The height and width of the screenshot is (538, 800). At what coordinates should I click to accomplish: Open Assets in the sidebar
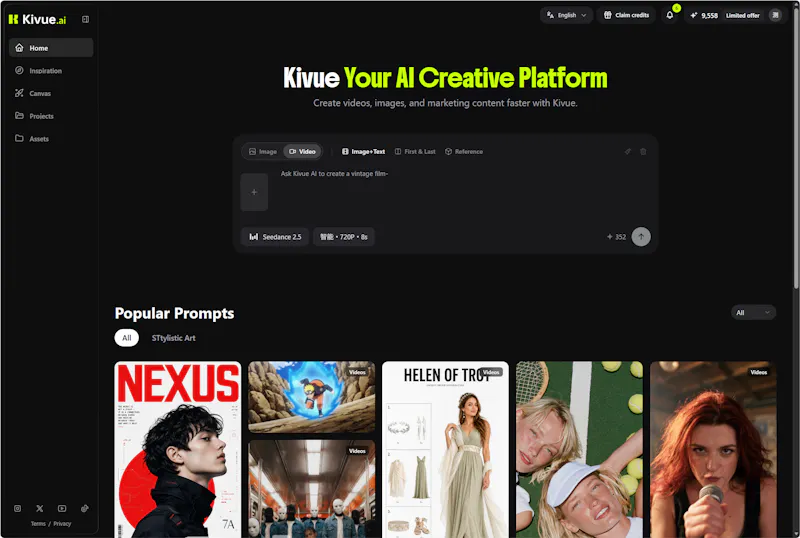(51, 138)
